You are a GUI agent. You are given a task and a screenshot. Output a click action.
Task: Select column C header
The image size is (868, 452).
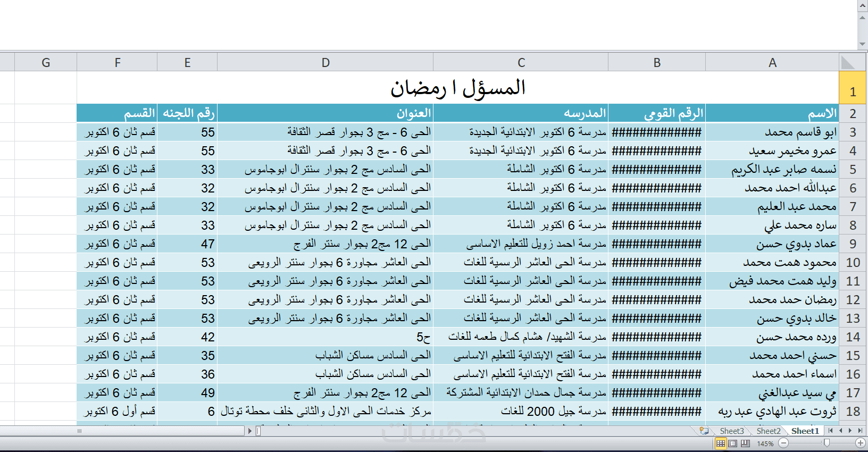(x=521, y=62)
